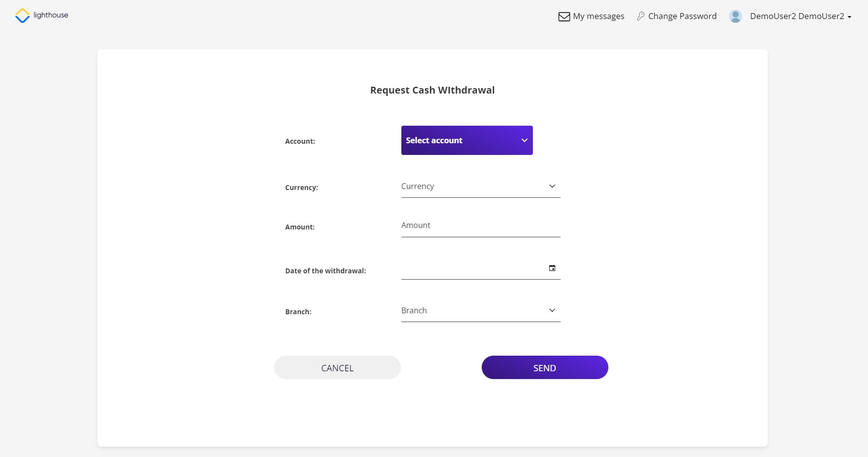
Task: Click the chevron arrow in Currency field
Action: pyautogui.click(x=552, y=186)
